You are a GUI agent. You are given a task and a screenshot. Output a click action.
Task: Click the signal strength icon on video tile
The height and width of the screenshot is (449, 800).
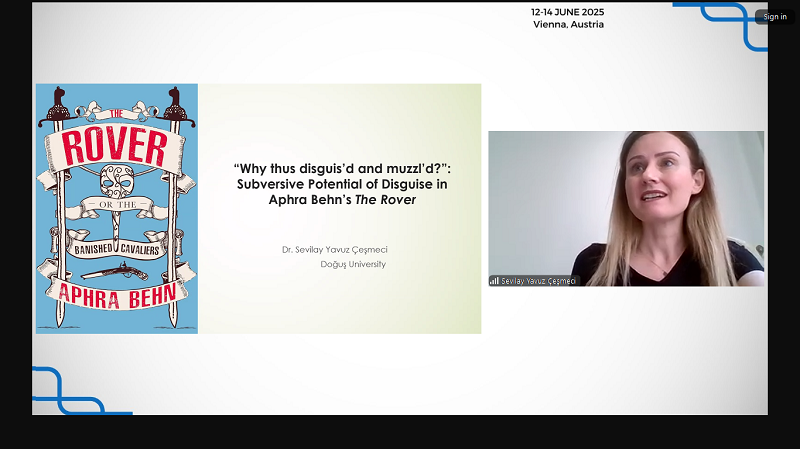click(493, 281)
